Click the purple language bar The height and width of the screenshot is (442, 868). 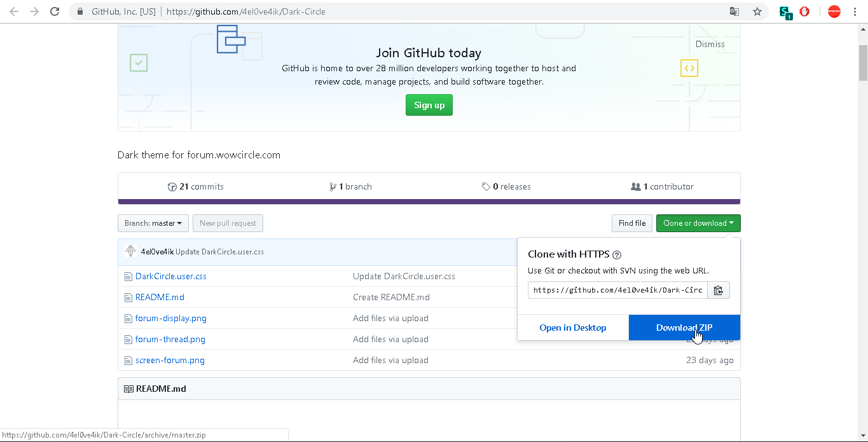(429, 202)
